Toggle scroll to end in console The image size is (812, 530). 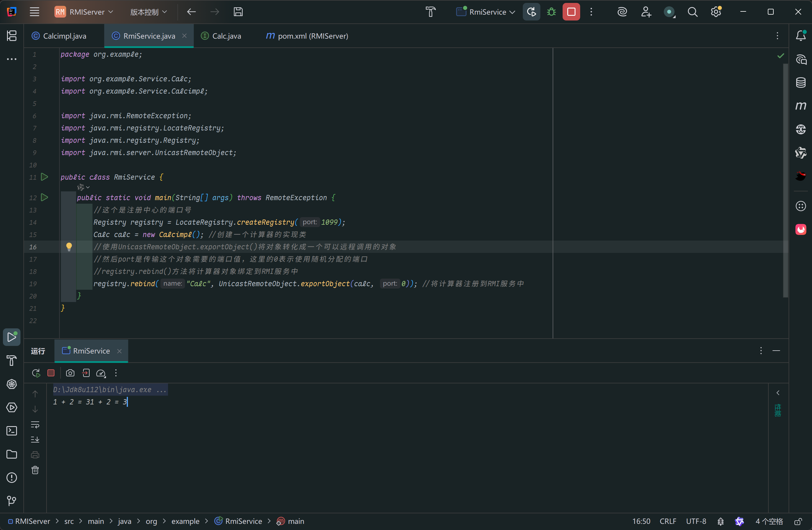point(35,440)
